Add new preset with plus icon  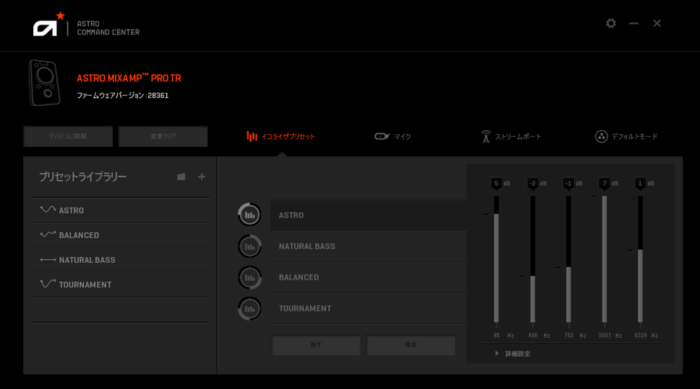click(x=201, y=177)
